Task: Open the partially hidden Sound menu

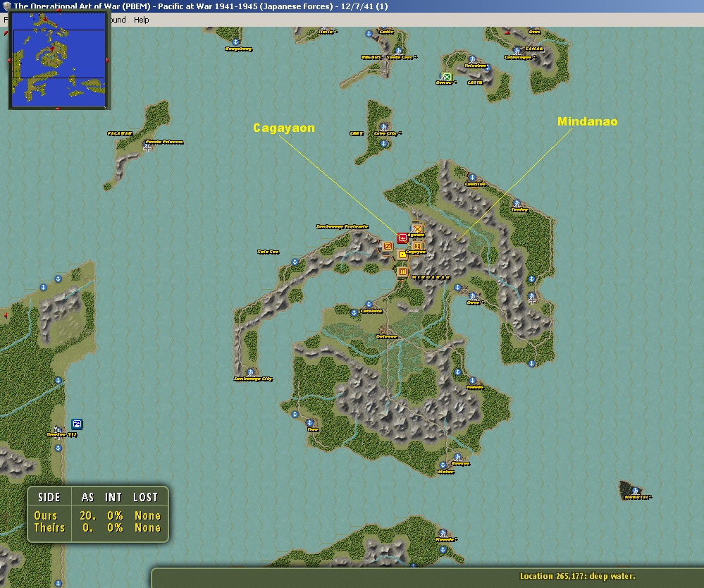Action: click(x=118, y=20)
